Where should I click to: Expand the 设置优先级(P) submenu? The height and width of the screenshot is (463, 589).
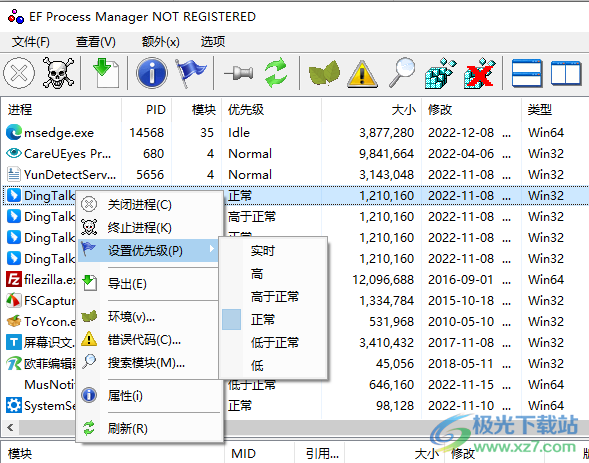[x=149, y=250]
